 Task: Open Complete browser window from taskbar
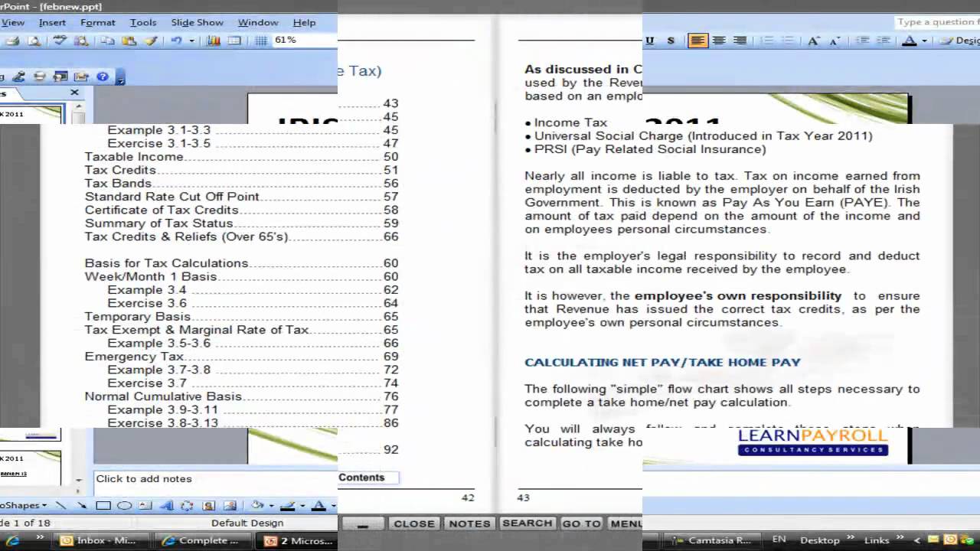[203, 540]
